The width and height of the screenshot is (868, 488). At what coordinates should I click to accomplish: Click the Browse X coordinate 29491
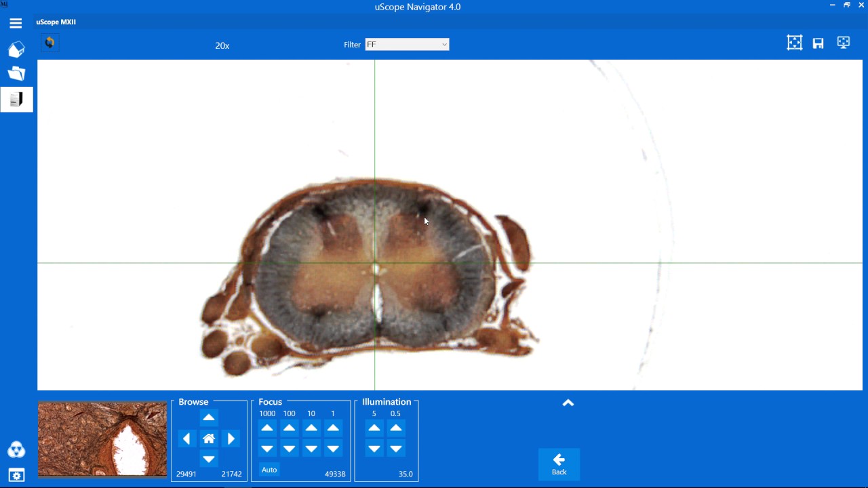[x=186, y=474]
